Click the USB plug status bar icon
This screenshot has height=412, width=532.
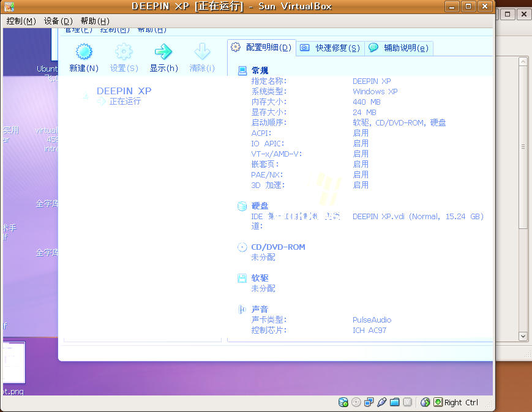pyautogui.click(x=381, y=402)
